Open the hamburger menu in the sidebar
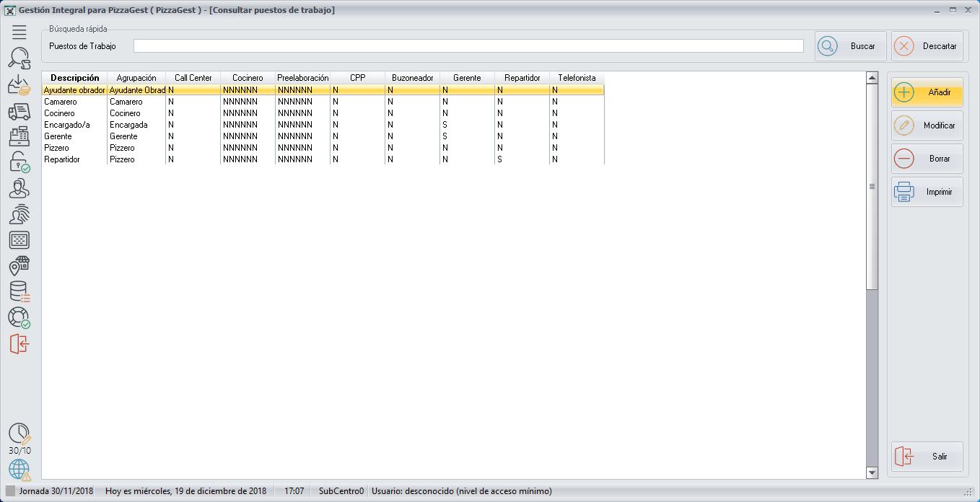This screenshot has width=980, height=502. point(19,32)
